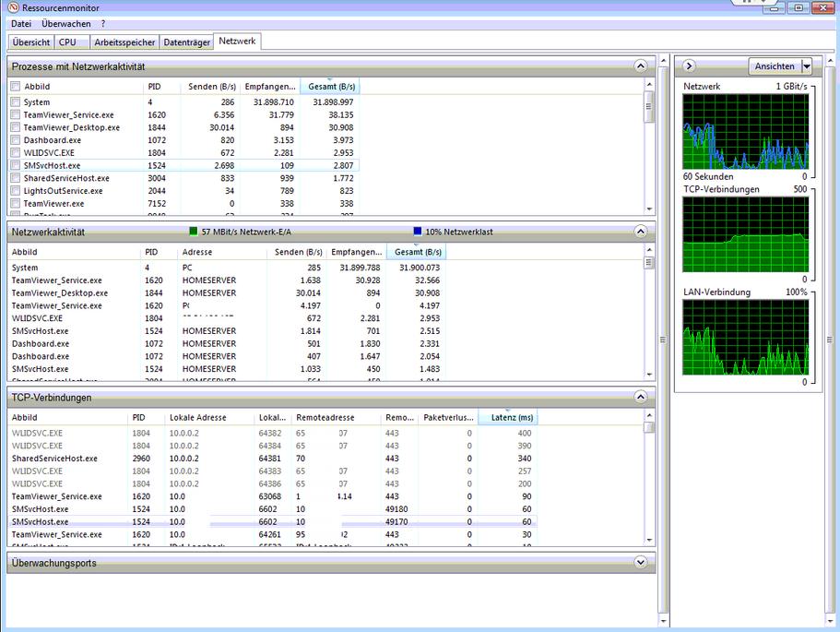Check the box for TeamViewer_Service.exe
This screenshot has height=632, width=840.
[x=15, y=115]
